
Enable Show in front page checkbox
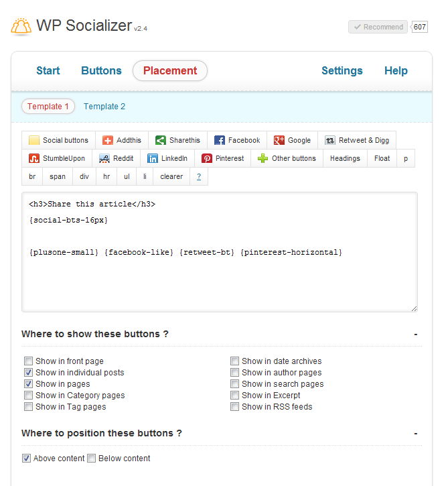tap(28, 361)
